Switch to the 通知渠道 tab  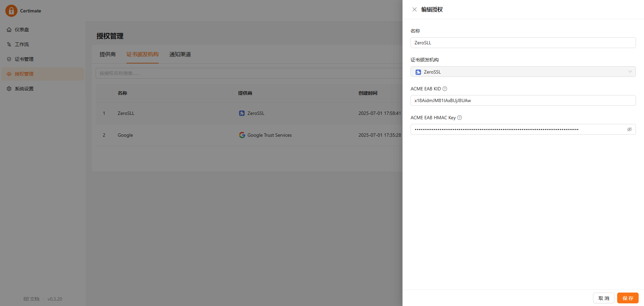[180, 54]
